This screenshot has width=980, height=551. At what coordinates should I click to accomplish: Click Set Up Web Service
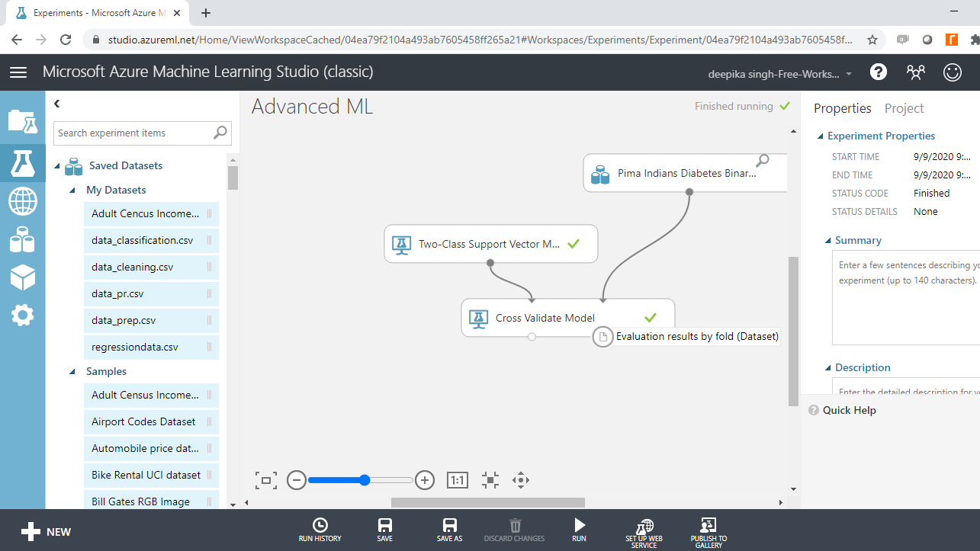coord(644,533)
